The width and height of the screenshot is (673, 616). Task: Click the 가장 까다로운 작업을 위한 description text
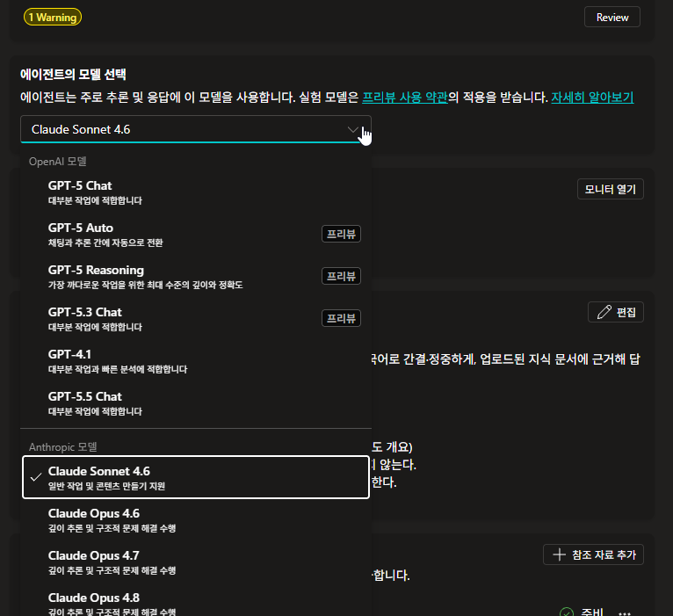[x=145, y=285]
